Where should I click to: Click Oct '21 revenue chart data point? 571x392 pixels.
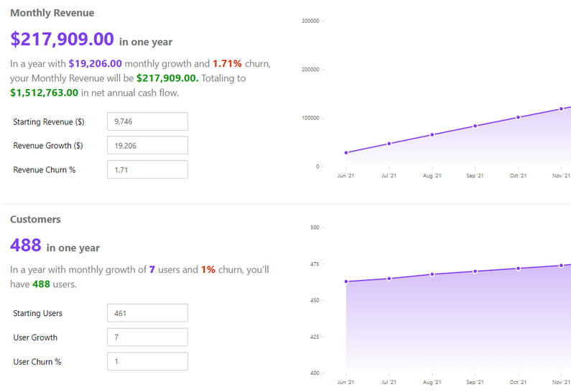pos(518,117)
